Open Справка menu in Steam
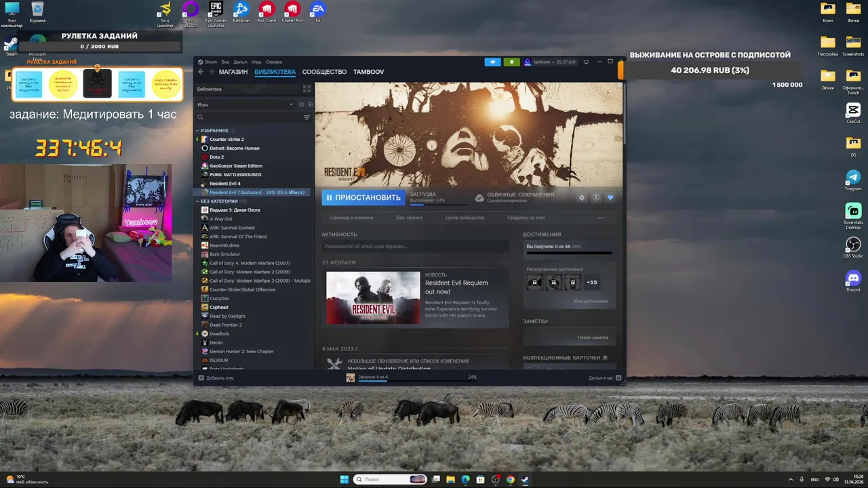The image size is (868, 488). pyautogui.click(x=274, y=62)
